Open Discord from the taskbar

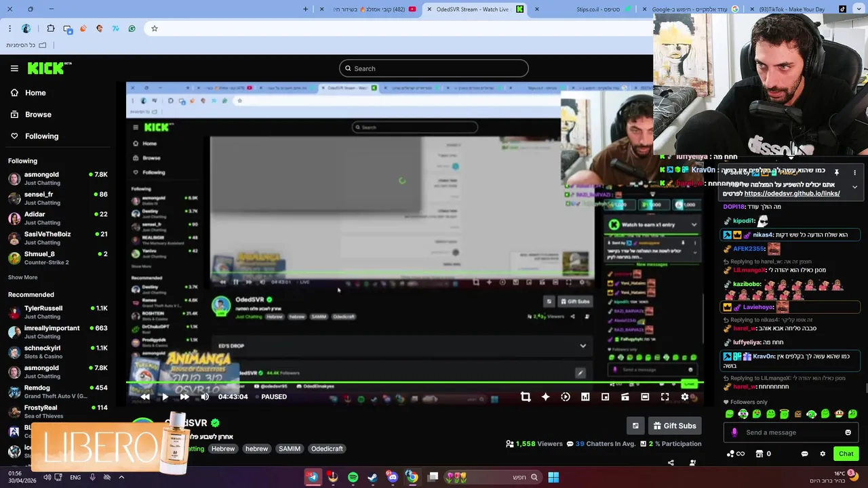click(392, 477)
